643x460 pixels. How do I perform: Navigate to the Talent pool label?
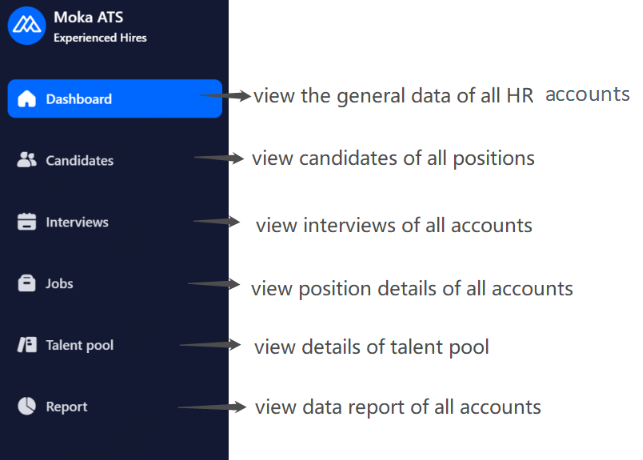[80, 345]
